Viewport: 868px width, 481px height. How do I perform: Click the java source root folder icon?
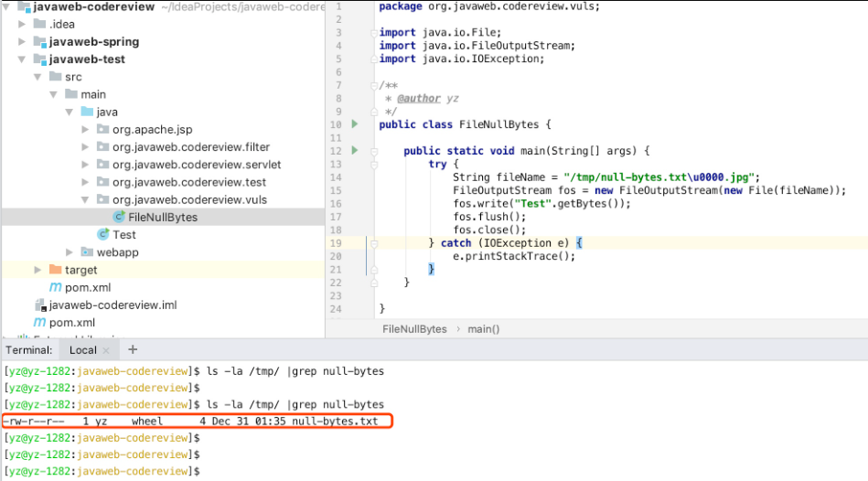[x=87, y=112]
